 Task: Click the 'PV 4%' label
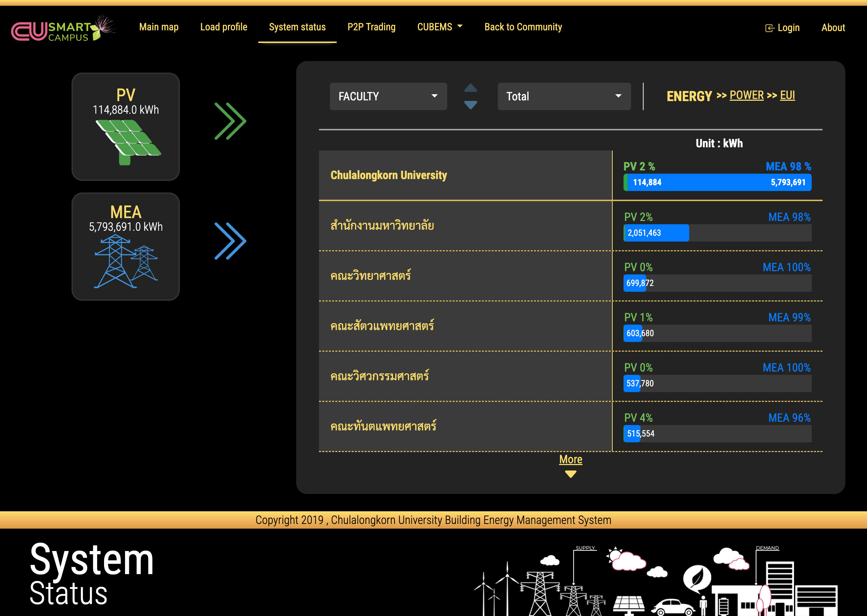(638, 418)
